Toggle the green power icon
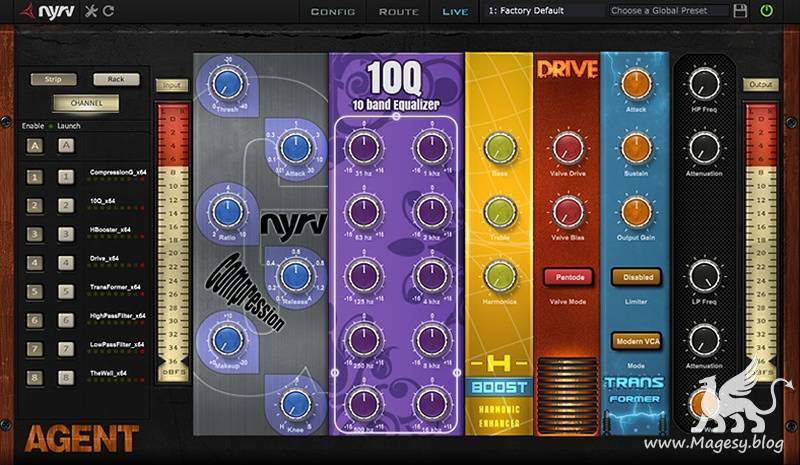 pos(766,11)
